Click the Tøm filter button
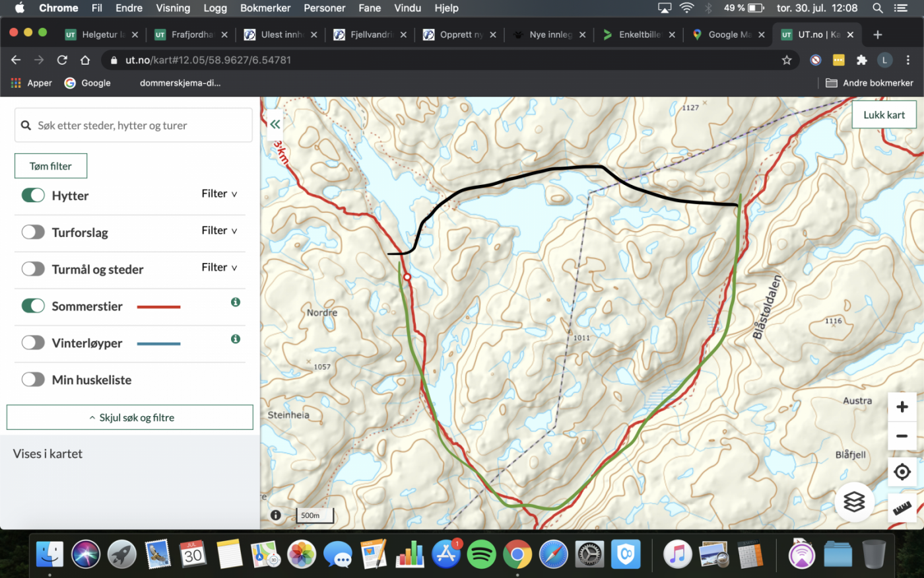The height and width of the screenshot is (578, 924). (x=51, y=166)
